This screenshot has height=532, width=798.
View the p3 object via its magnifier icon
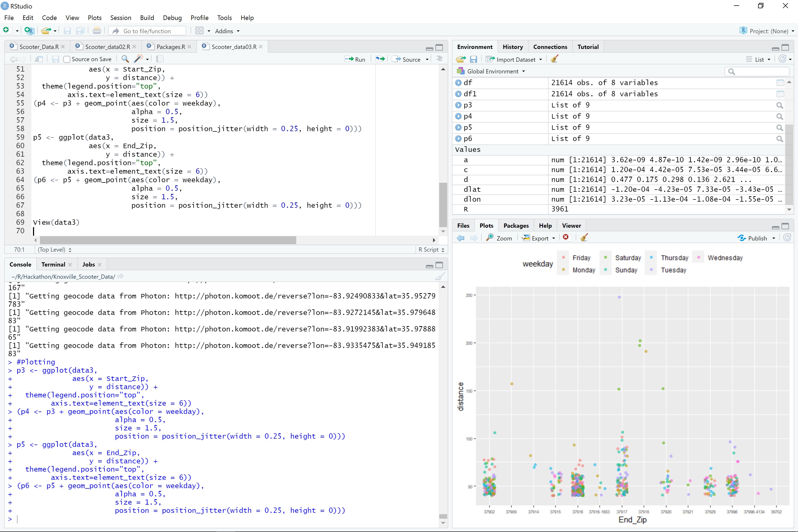coord(779,106)
